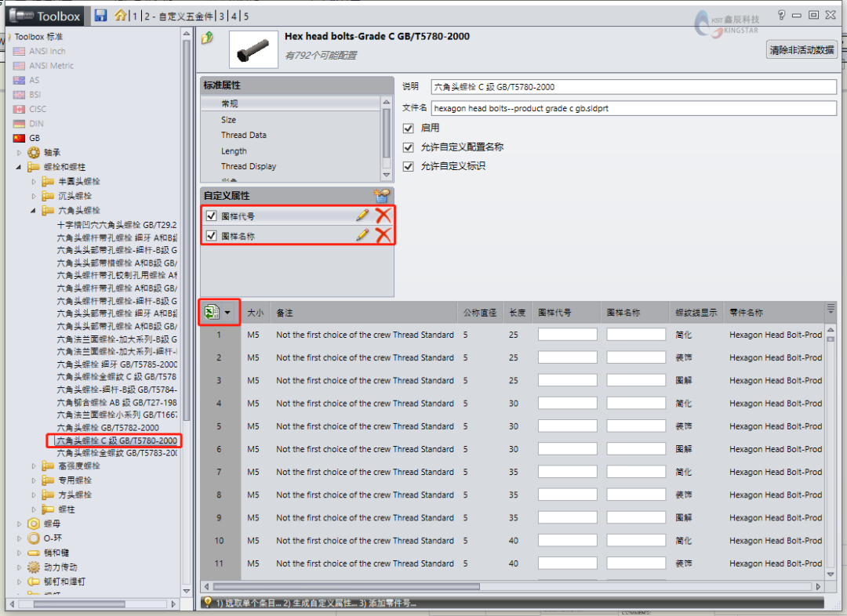
Task: Collapse the 螺栓和螺柱 folder
Action: pos(18,168)
